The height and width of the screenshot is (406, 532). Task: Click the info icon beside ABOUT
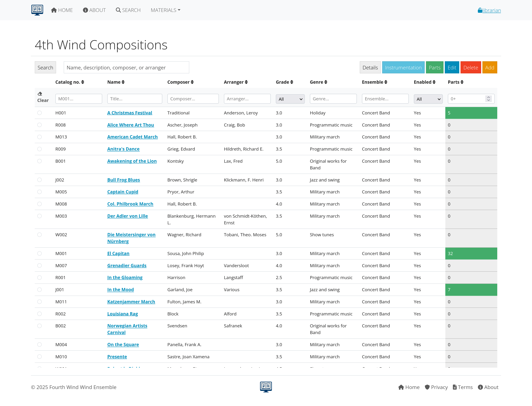click(x=85, y=10)
